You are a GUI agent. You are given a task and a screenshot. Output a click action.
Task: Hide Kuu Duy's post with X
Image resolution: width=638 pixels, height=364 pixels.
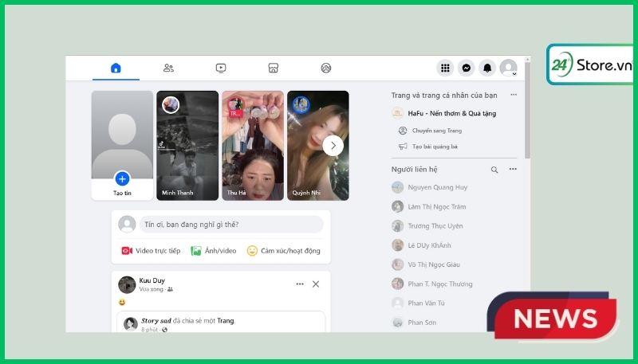tap(316, 284)
